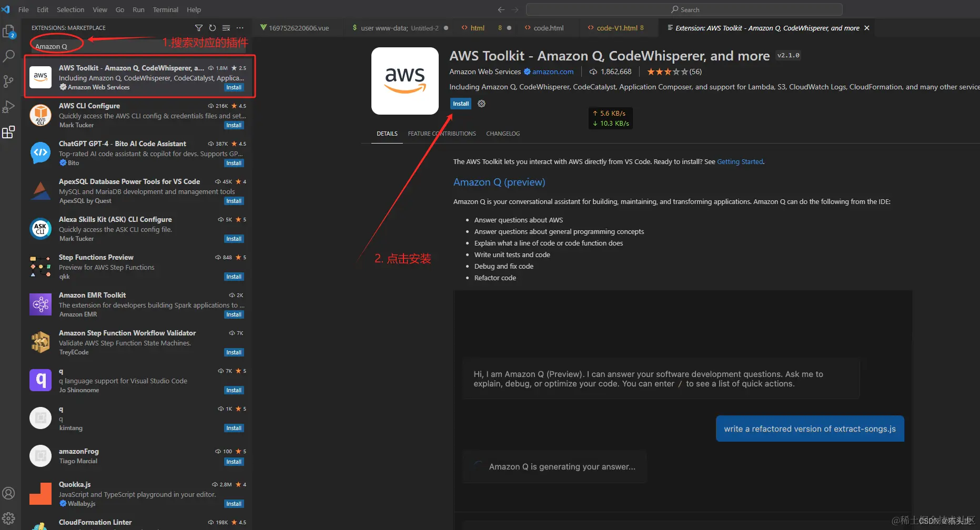Screen dimensions: 980x530
Task: Click the extension settings gear beside Install
Action: (x=481, y=104)
